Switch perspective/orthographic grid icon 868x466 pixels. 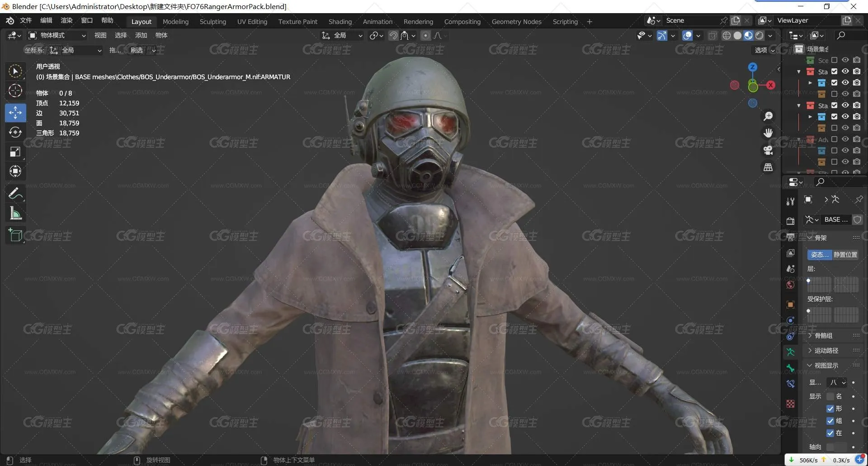[768, 167]
